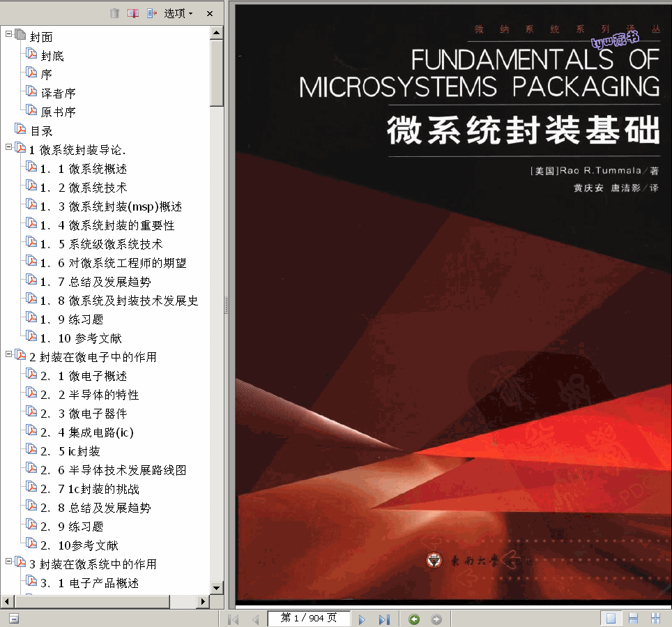Click the new bookmark icon
The height and width of the screenshot is (627, 672).
click(133, 13)
